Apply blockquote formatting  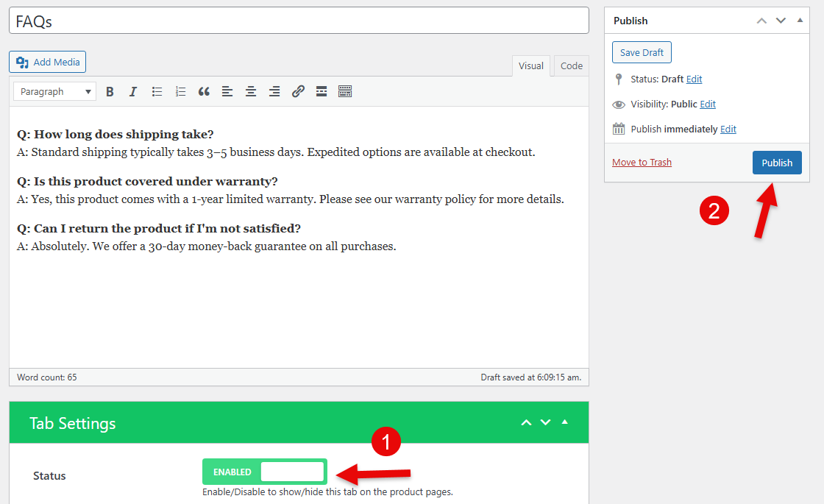tap(204, 91)
